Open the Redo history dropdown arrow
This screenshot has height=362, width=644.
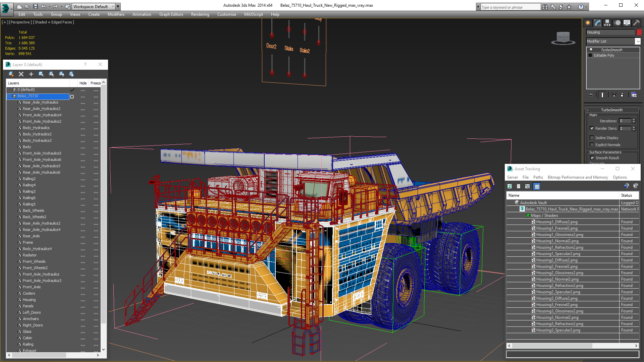(61, 6)
